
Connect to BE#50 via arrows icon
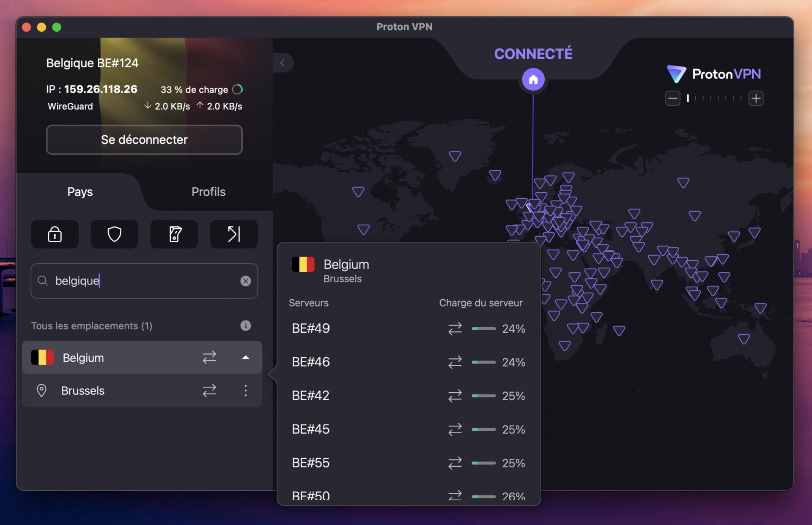[x=455, y=495]
